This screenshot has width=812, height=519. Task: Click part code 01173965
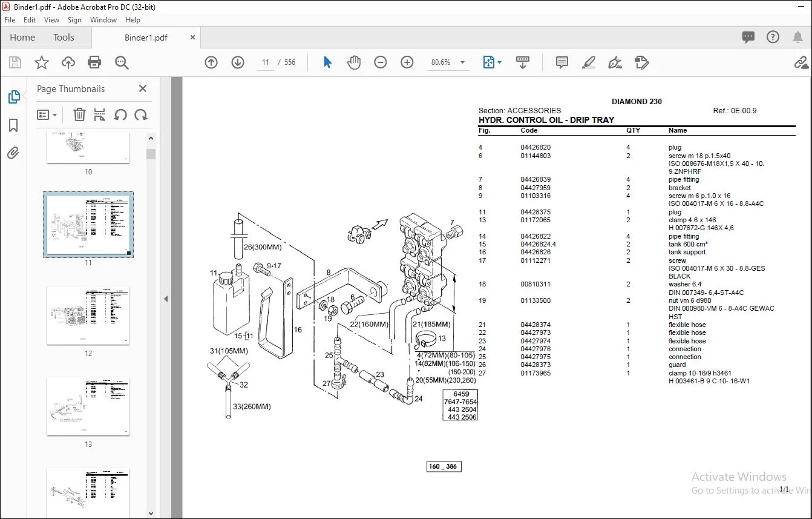(x=535, y=373)
